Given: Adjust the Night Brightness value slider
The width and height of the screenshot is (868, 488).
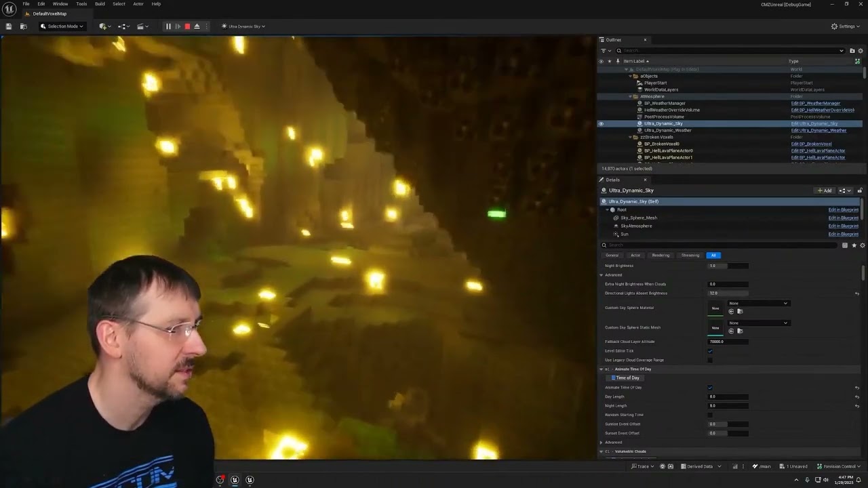Looking at the screenshot, I should click(x=728, y=266).
